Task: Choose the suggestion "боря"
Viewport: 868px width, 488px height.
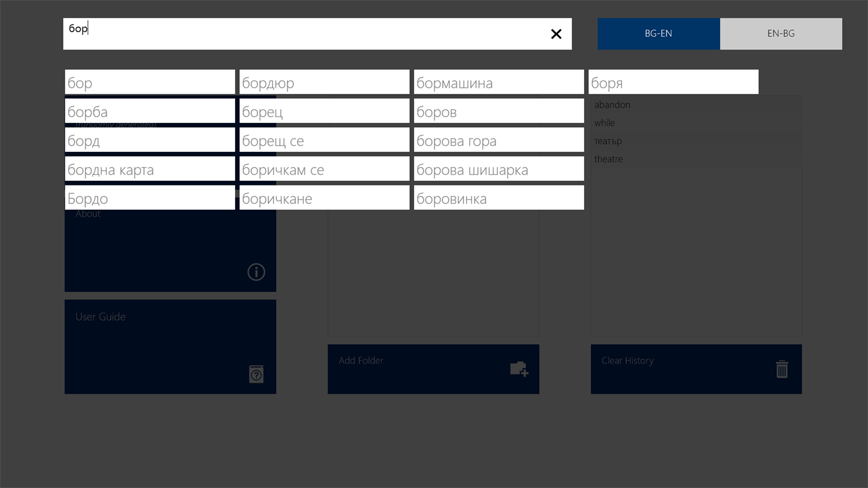Action: tap(673, 82)
